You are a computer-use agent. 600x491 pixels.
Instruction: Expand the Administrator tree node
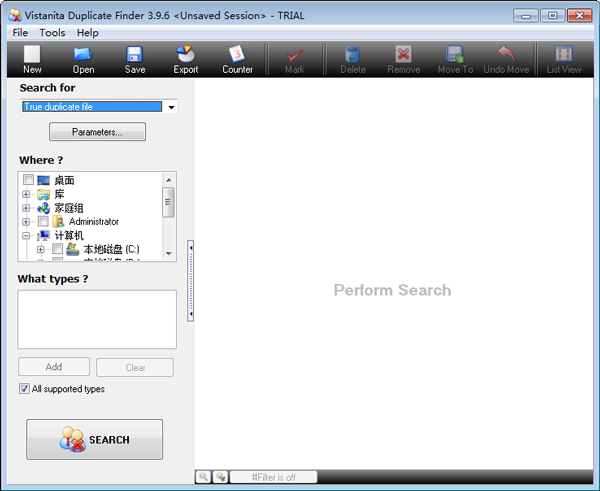(26, 222)
